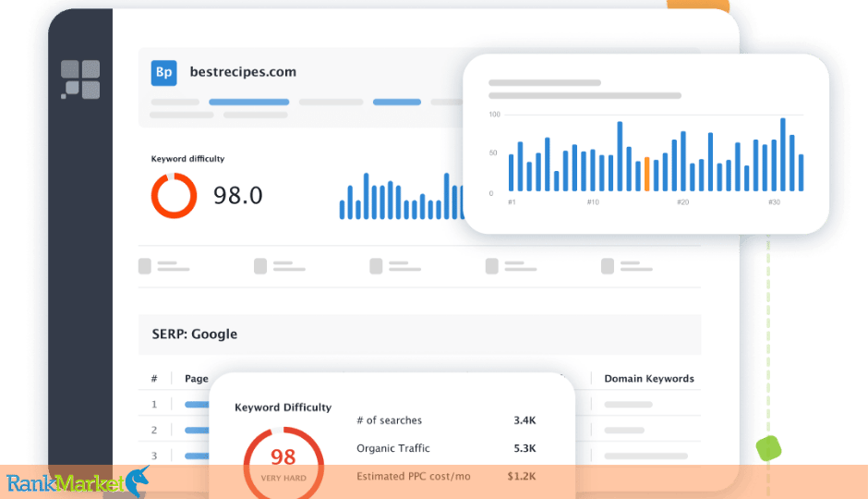Image resolution: width=868 pixels, height=499 pixels.
Task: Select the 3.4K searches value
Action: click(x=524, y=420)
